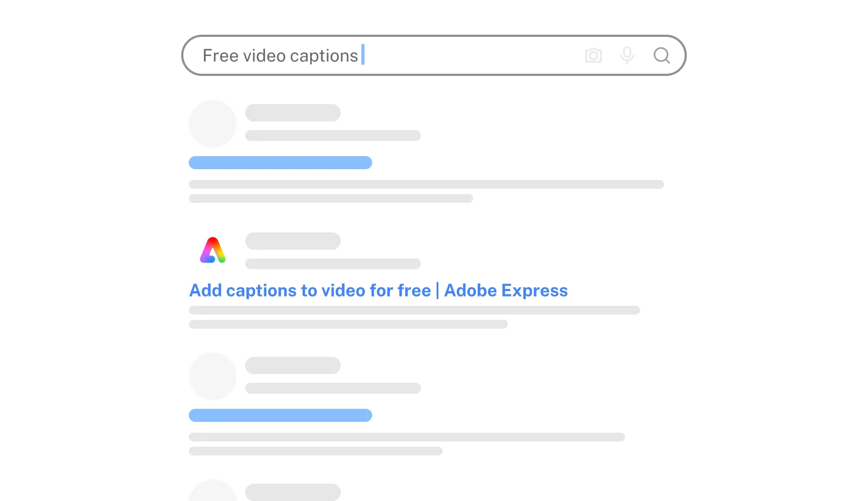The height and width of the screenshot is (501, 868).
Task: Click the camera image search icon
Action: (x=593, y=55)
